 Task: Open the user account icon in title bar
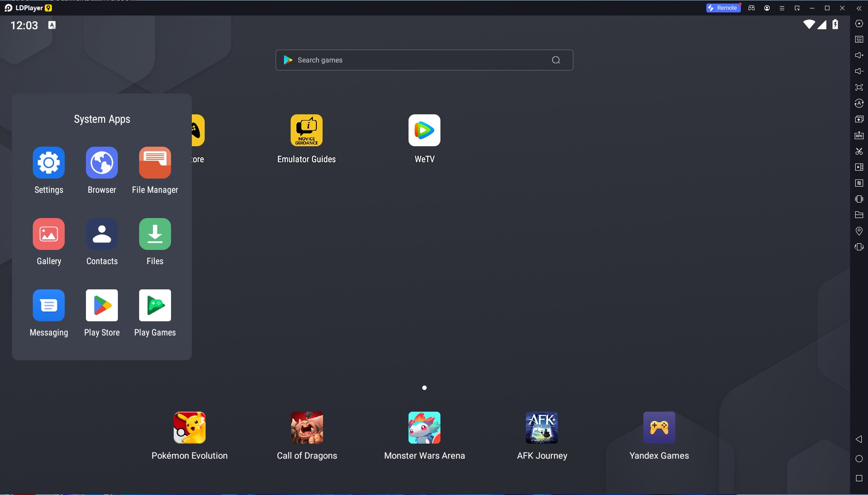pos(767,8)
